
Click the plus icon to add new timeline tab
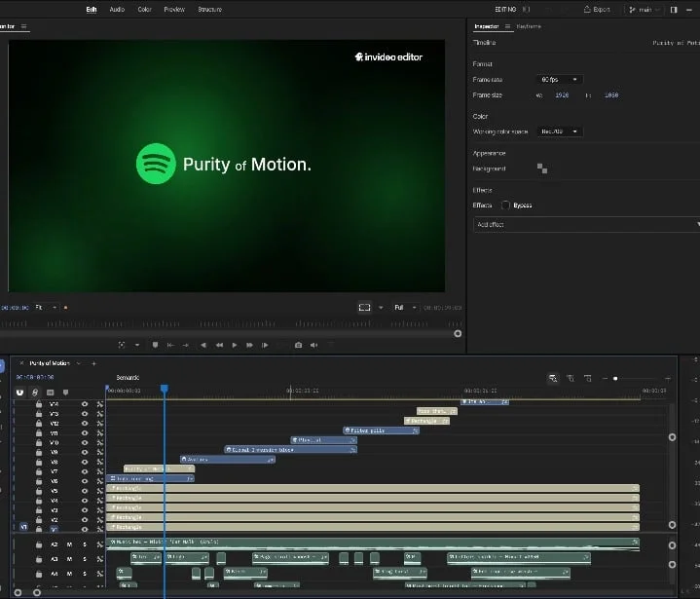point(93,363)
